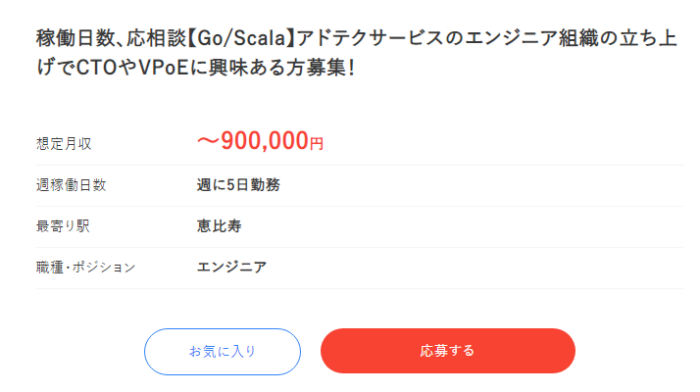Click the 最寄り駅 label
This screenshot has width=700, height=392.
[63, 226]
